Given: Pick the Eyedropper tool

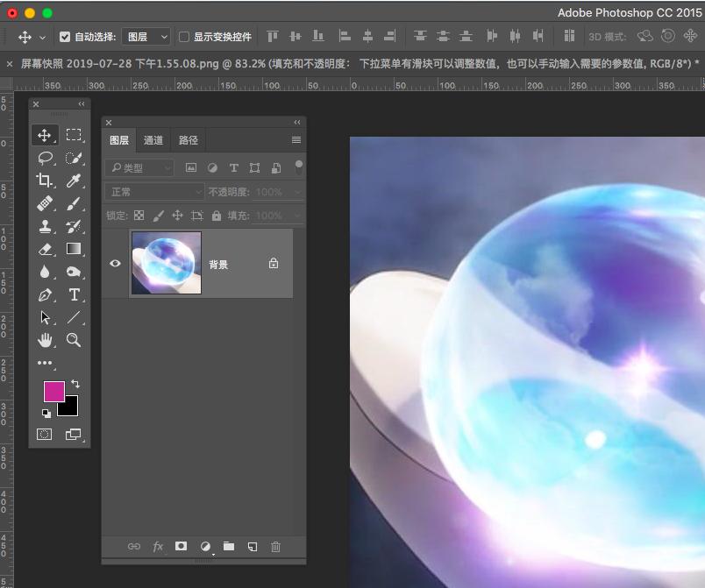Looking at the screenshot, I should coord(74,181).
